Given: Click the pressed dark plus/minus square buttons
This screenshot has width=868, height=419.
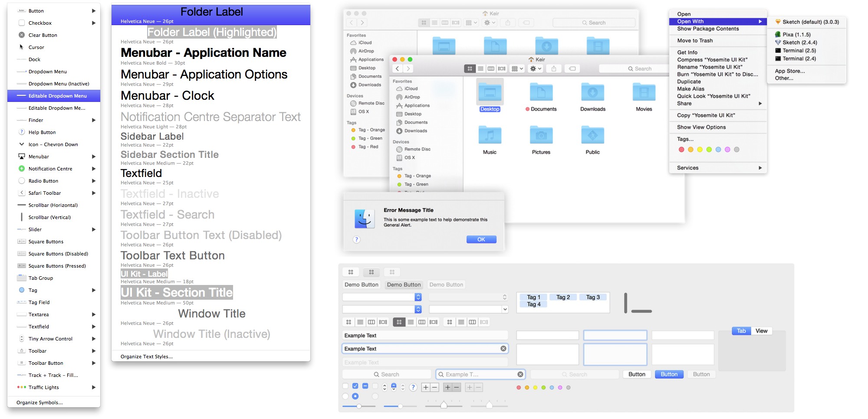Looking at the screenshot, I should click(452, 387).
